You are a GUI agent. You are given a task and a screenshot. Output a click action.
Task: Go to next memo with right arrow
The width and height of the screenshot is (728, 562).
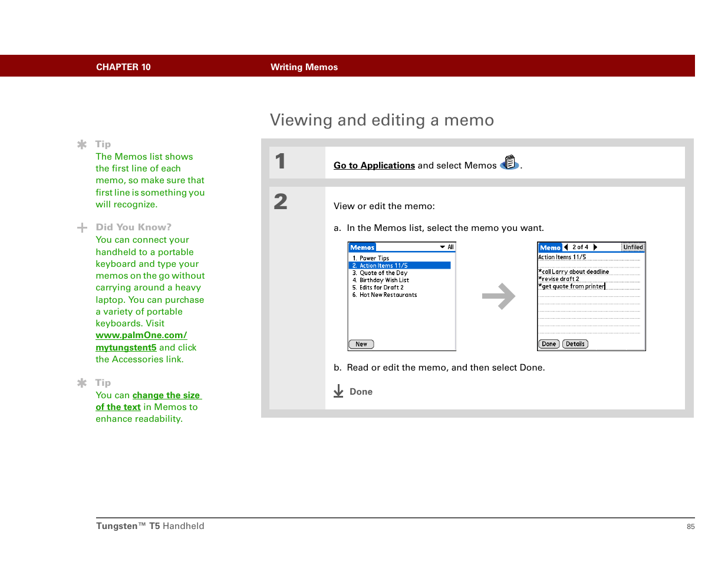595,247
